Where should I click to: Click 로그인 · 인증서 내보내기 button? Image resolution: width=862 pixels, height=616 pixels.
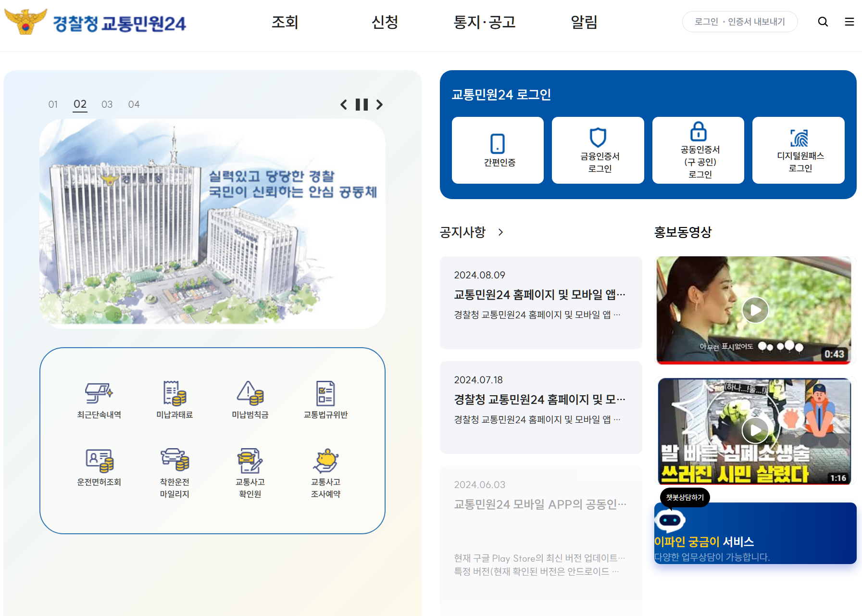pyautogui.click(x=739, y=22)
